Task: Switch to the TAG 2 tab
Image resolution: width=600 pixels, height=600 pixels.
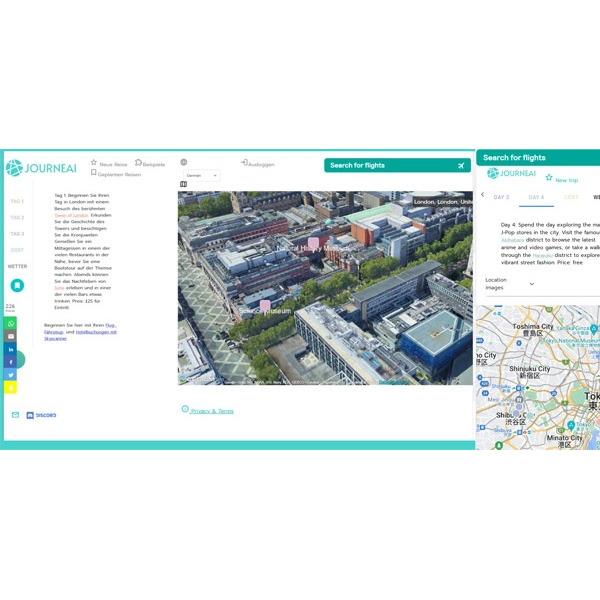Action: (x=17, y=217)
